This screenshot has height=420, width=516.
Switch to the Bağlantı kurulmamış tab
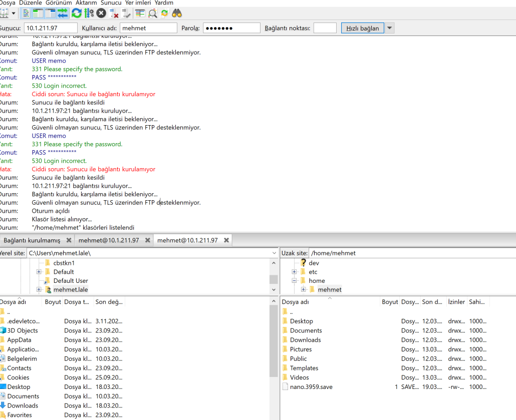click(x=32, y=240)
